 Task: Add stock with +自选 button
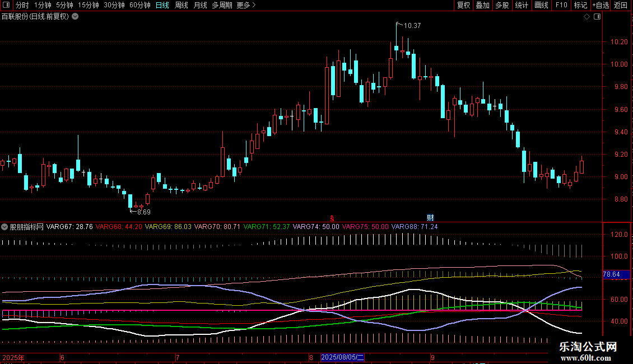tap(601, 5)
